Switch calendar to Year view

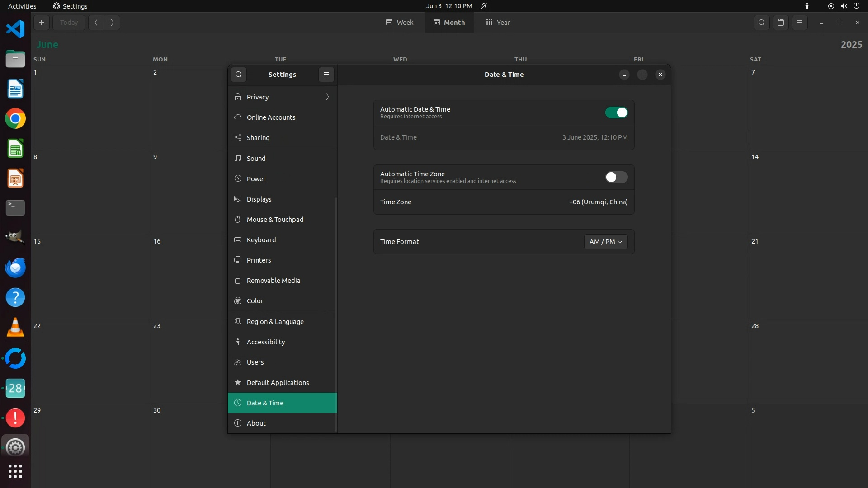pyautogui.click(x=498, y=23)
